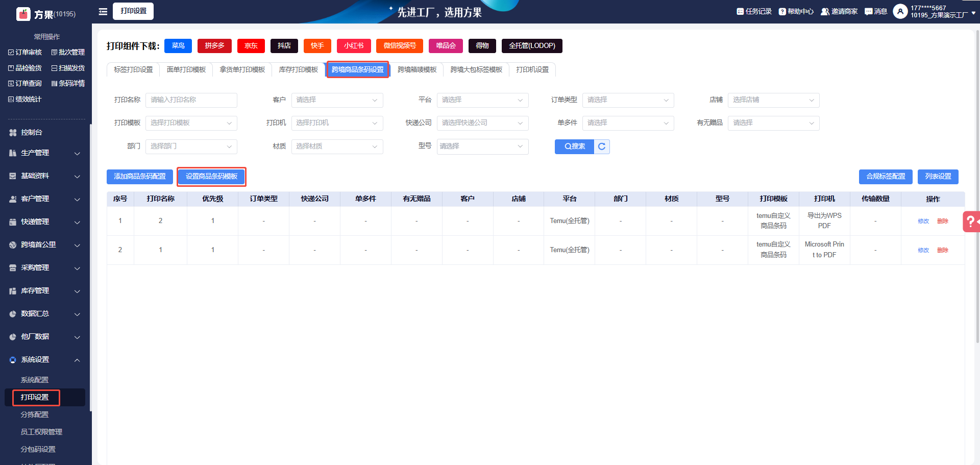Open 帮助中心 help center icon
980x465 pixels.
click(x=782, y=11)
